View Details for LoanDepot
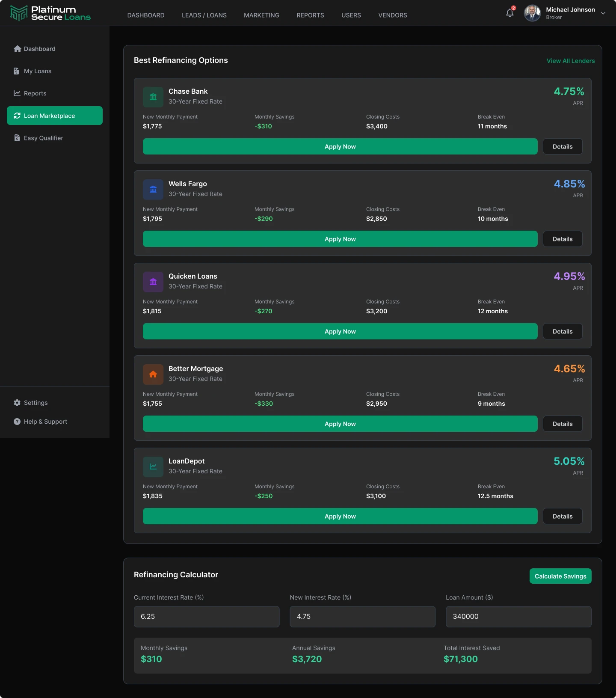This screenshot has height=698, width=616. 563,516
